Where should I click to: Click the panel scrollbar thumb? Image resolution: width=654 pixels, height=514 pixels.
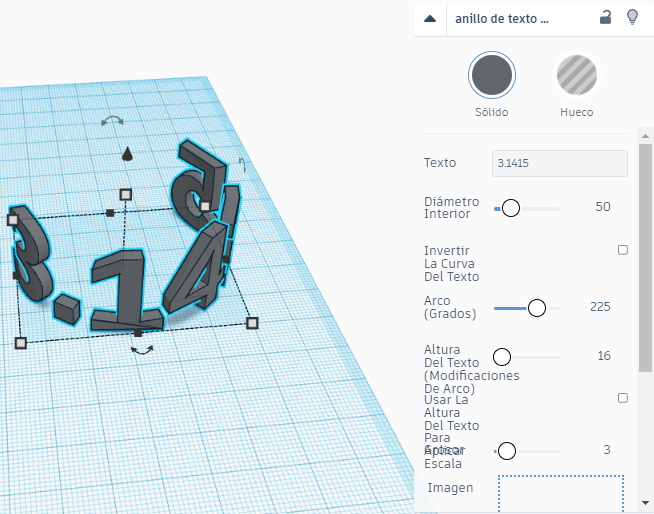[645, 257]
